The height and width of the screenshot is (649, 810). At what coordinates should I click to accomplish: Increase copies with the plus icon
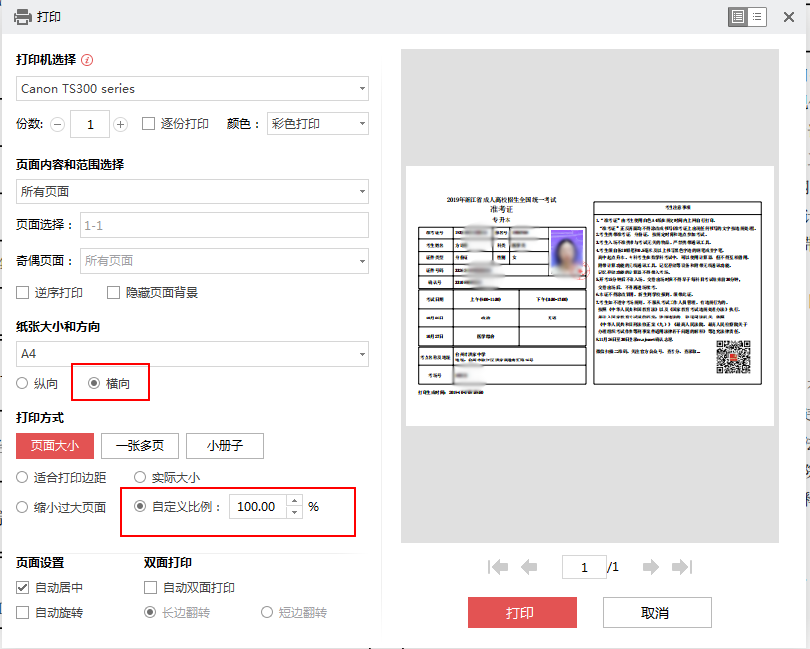(x=121, y=124)
